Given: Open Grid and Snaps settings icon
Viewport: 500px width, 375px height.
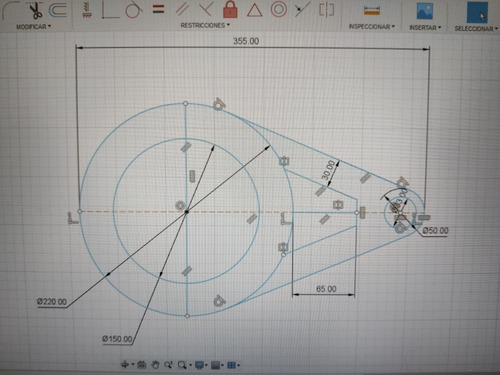Looking at the screenshot, I should pos(216,365).
